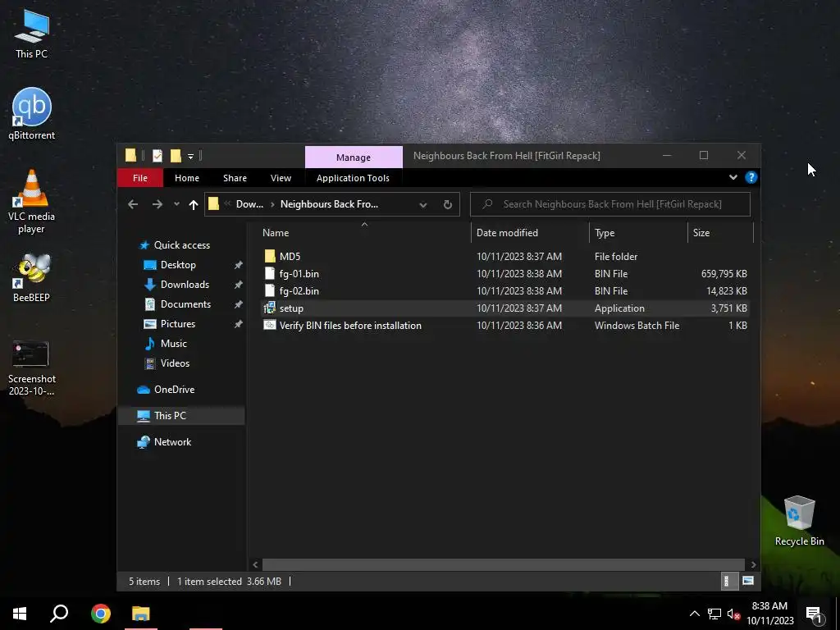
Task: Switch to the Home ribbon tab
Action: [187, 178]
